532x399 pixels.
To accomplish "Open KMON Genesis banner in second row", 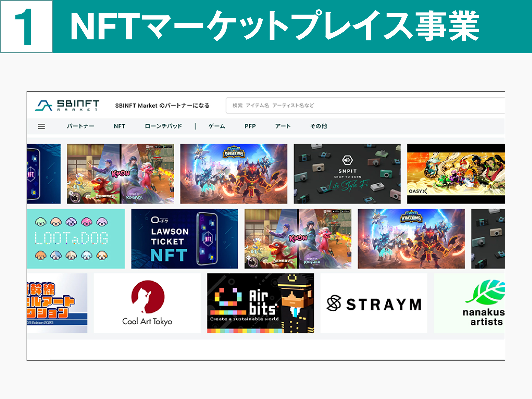I will pos(298,239).
